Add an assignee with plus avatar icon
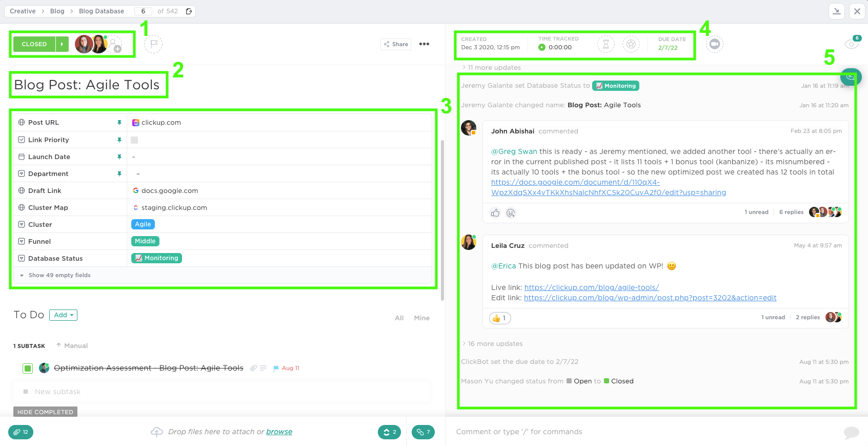The width and height of the screenshot is (868, 446). click(115, 45)
